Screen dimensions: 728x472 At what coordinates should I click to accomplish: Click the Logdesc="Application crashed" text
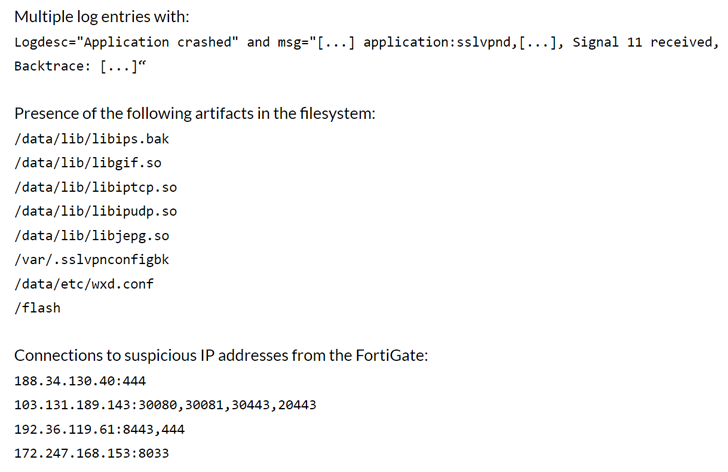[x=126, y=42]
